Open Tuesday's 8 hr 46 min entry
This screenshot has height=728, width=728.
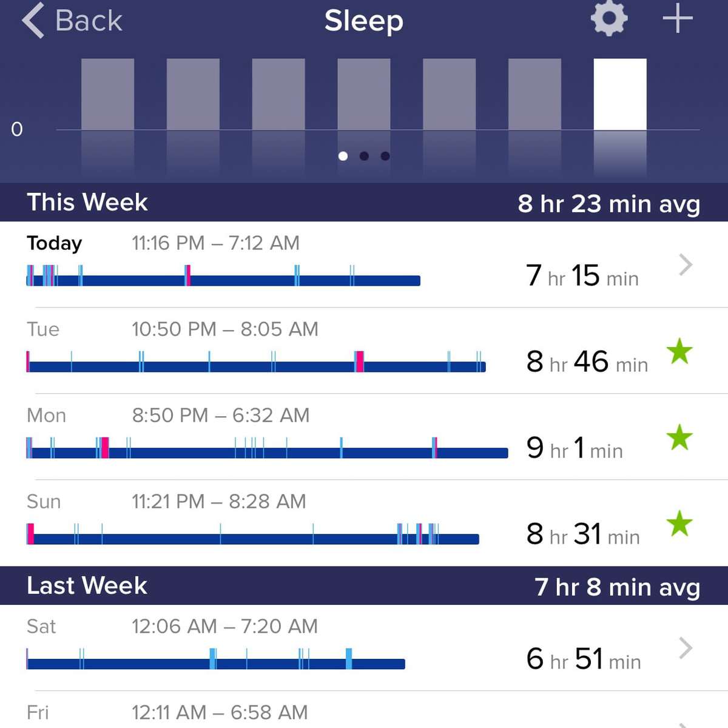click(x=364, y=351)
